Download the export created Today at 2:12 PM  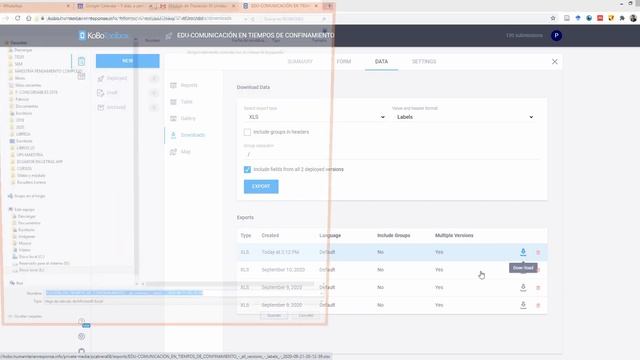(523, 252)
